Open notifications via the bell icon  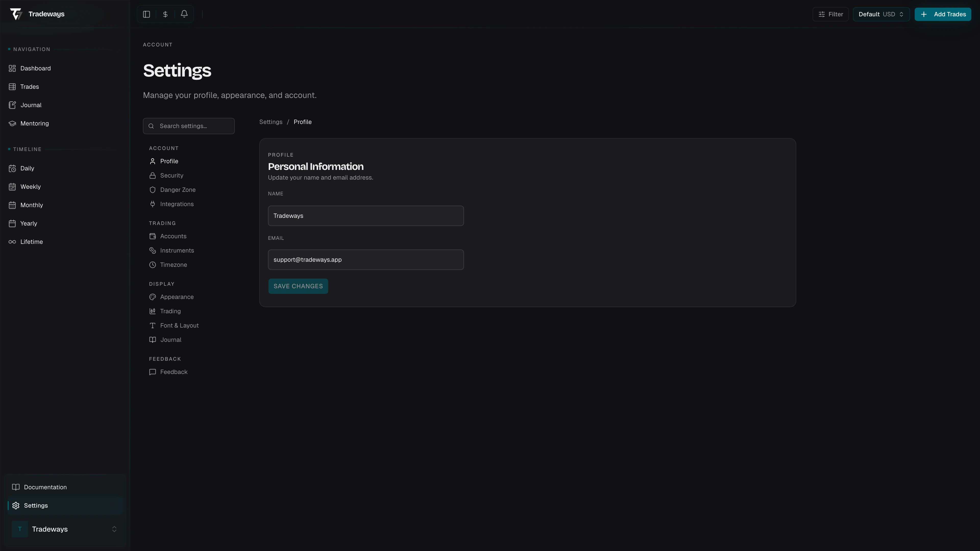pos(184,14)
